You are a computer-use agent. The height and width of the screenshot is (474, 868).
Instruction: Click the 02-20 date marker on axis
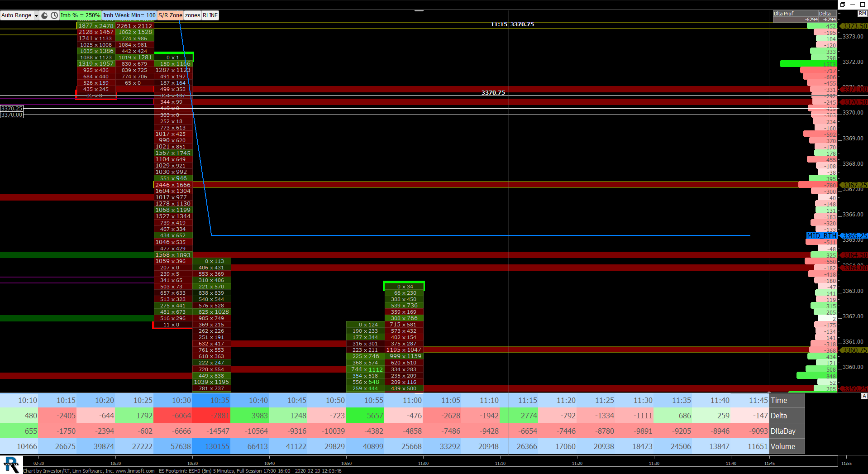39,464
